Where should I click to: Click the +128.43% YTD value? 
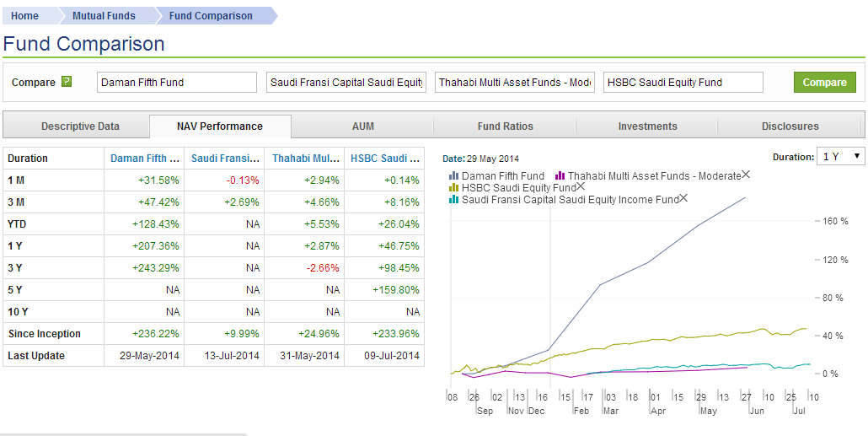pyautogui.click(x=156, y=224)
